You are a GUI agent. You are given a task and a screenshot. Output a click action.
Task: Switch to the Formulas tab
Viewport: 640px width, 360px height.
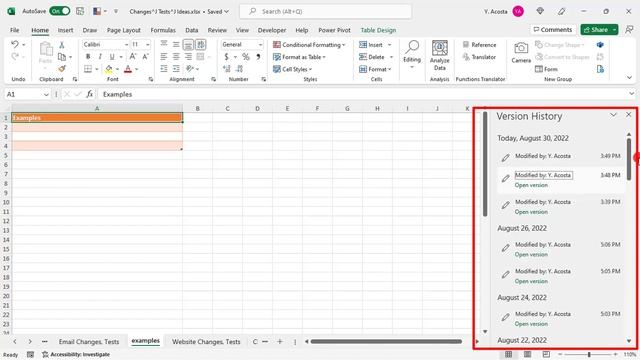pos(163,30)
